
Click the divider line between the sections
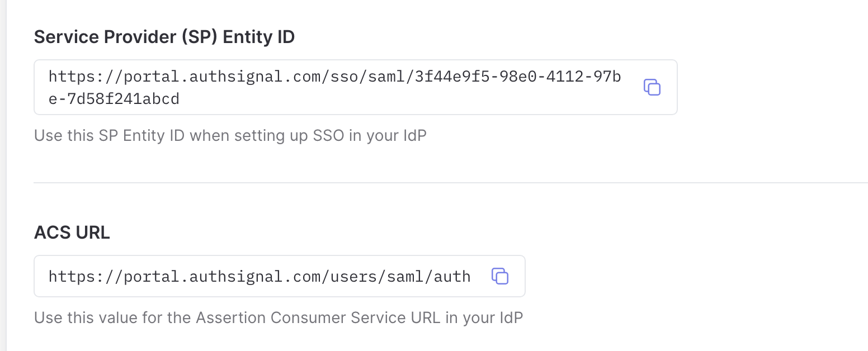coord(451,182)
